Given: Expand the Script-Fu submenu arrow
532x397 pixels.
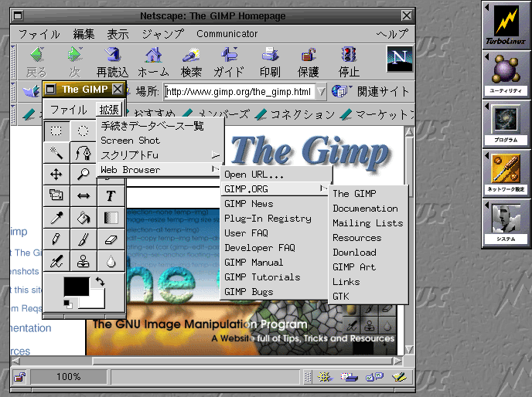Looking at the screenshot, I should pyautogui.click(x=216, y=155).
